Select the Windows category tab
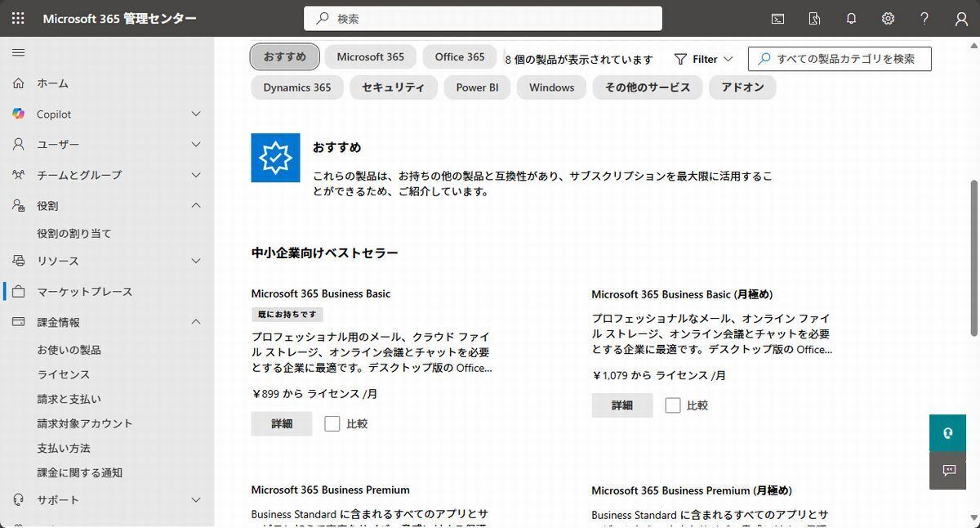The height and width of the screenshot is (528, 980). (551, 87)
